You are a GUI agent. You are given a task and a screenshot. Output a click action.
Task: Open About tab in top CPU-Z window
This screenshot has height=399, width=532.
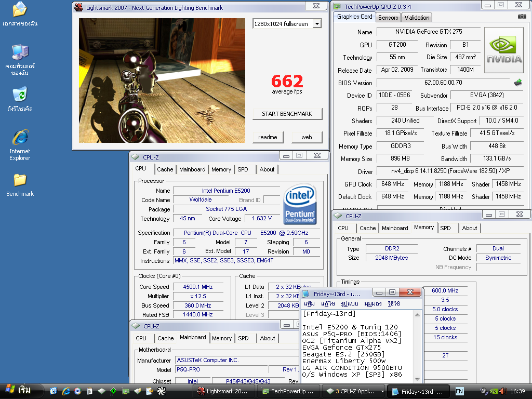(x=267, y=169)
